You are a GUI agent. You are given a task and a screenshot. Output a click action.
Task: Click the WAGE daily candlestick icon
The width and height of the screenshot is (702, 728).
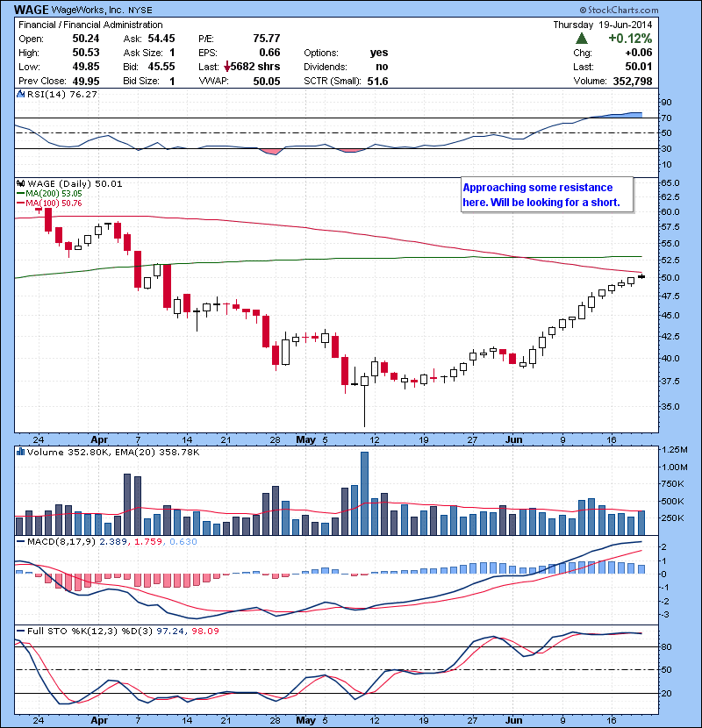20,184
